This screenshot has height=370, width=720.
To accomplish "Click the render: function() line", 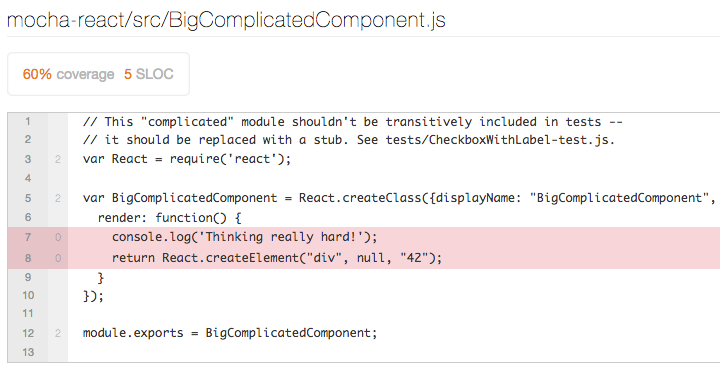I will point(169,218).
